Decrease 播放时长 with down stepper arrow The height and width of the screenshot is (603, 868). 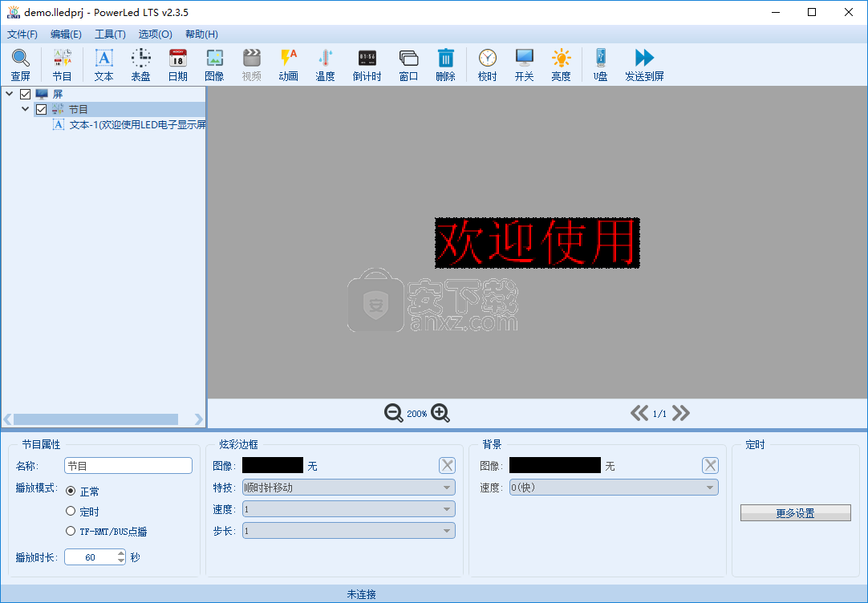(121, 561)
